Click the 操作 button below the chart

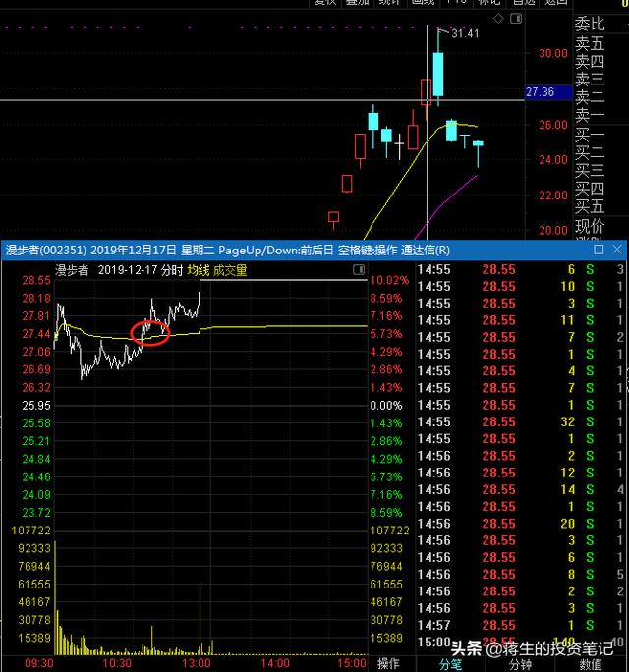(x=388, y=663)
